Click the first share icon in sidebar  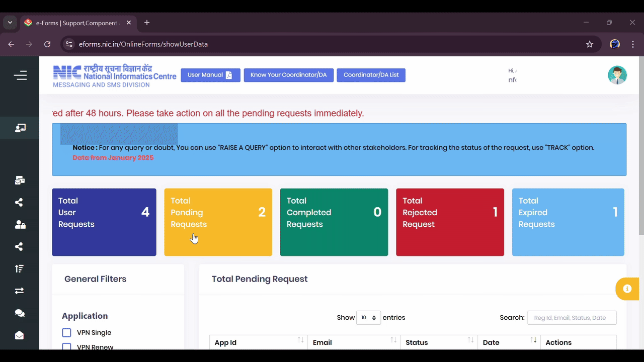[x=19, y=202]
